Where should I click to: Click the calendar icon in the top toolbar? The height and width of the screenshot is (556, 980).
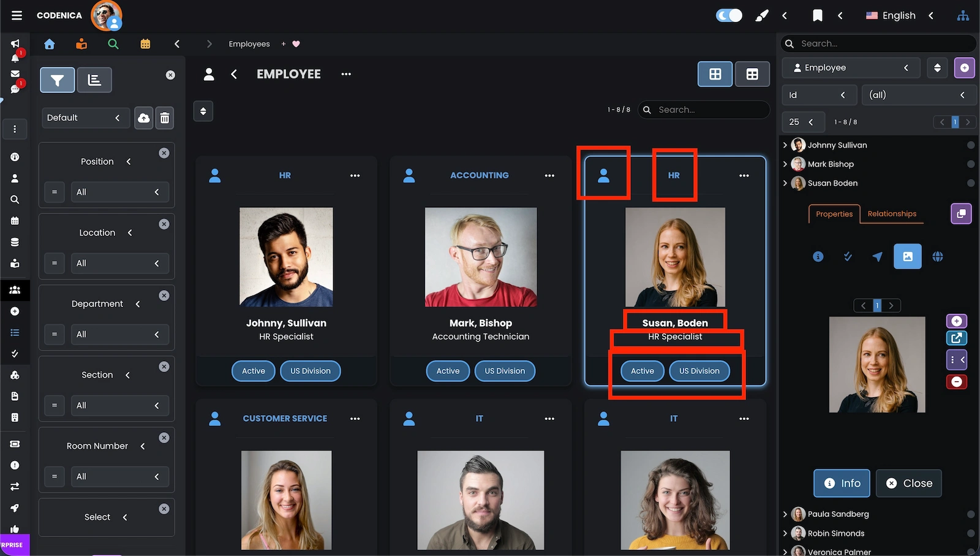(x=145, y=44)
